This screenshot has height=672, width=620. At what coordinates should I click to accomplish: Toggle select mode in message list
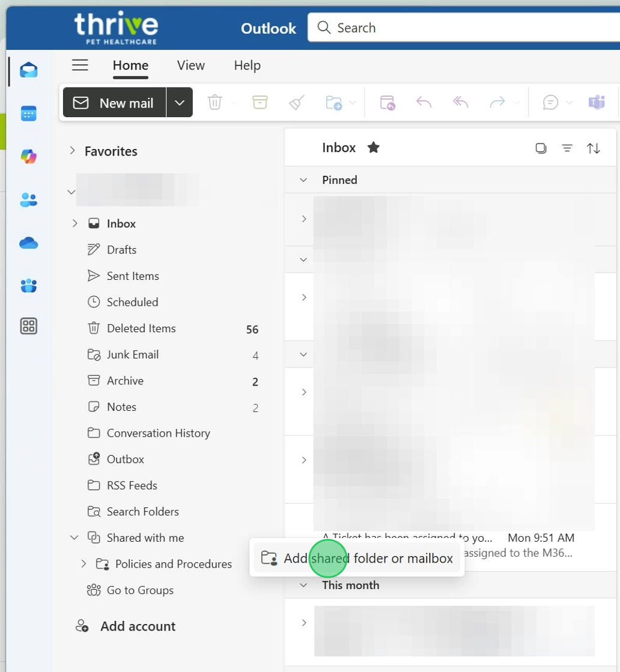point(541,148)
